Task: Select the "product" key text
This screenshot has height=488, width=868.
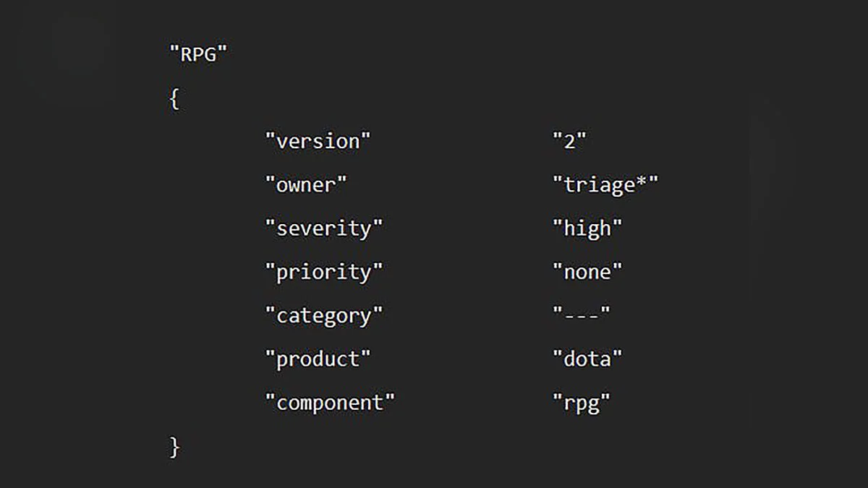Action: coord(318,359)
